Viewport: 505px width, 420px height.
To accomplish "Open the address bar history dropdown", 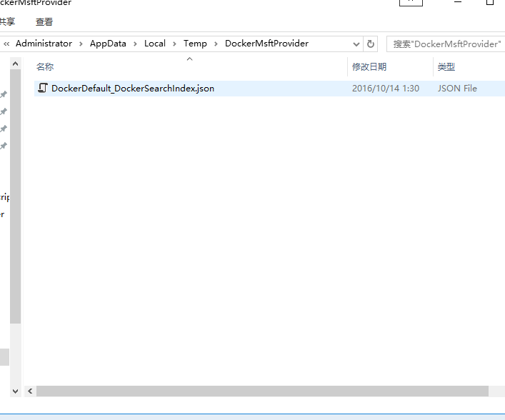I will point(356,44).
